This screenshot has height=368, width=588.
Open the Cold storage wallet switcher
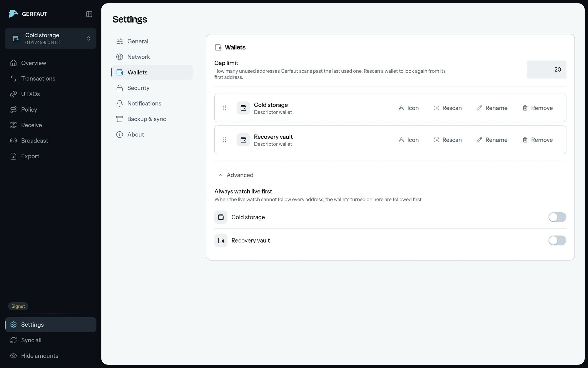[51, 38]
